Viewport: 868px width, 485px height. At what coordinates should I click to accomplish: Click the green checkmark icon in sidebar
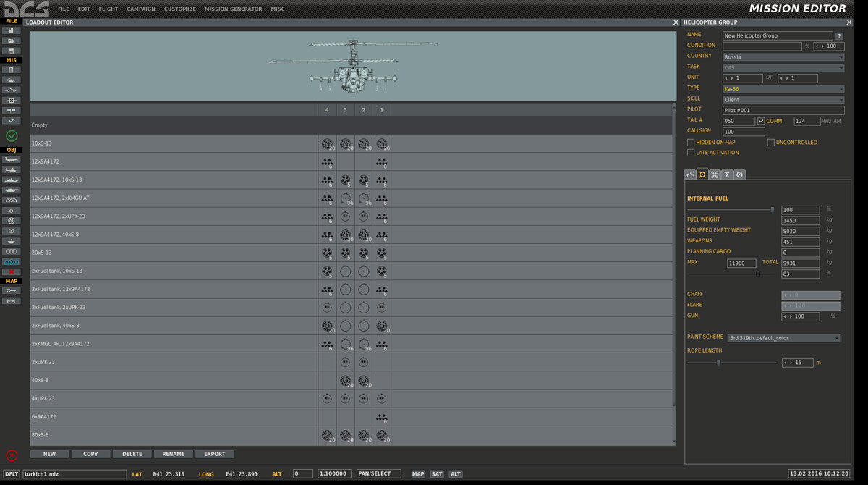point(12,136)
